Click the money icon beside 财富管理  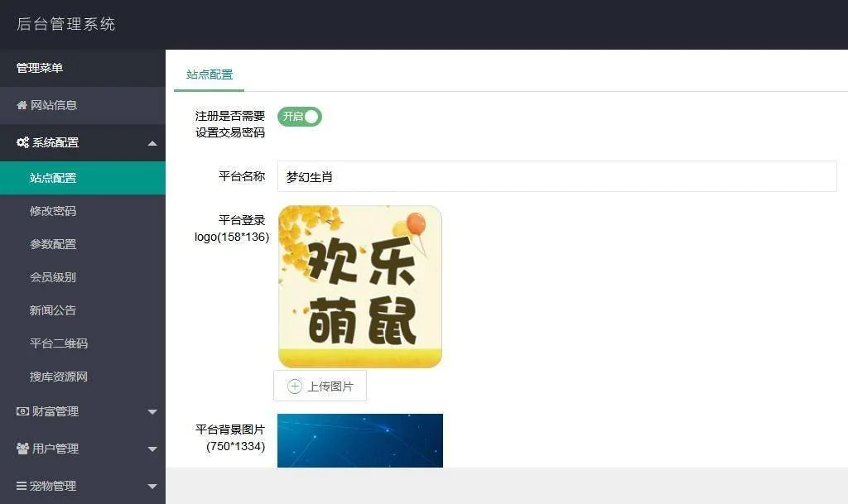coord(22,411)
